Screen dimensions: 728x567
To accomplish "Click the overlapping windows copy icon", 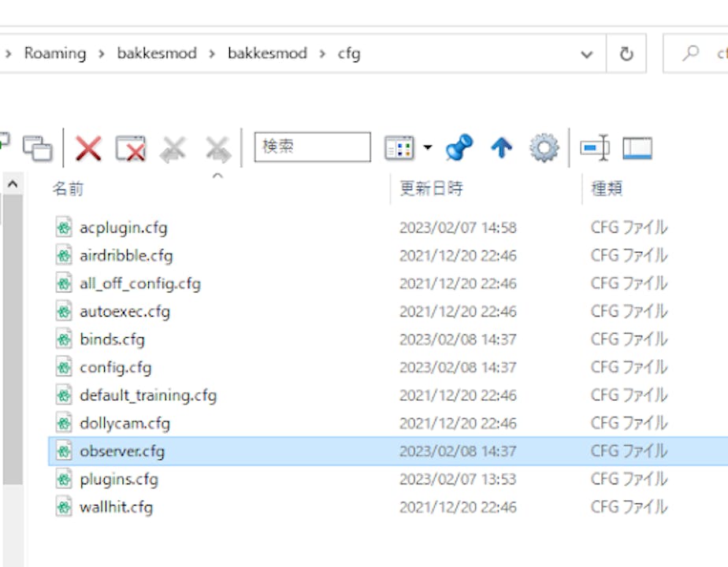I will 37,147.
